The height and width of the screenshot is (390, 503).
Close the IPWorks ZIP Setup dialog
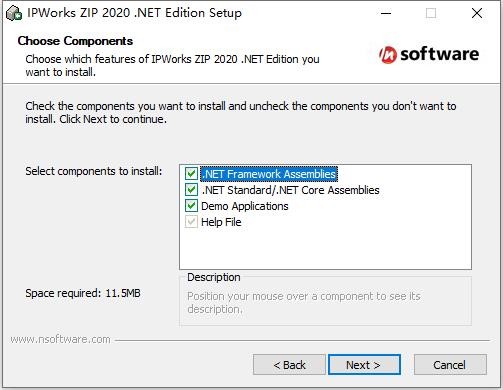(477, 13)
